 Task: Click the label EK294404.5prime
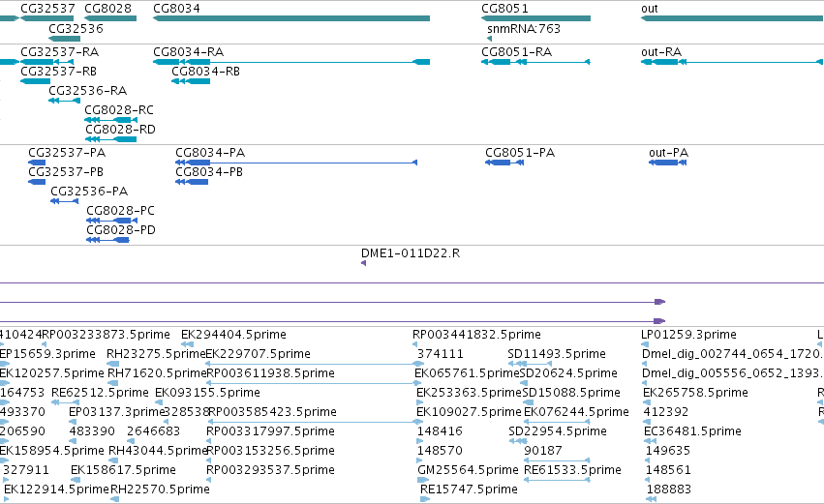tap(234, 335)
